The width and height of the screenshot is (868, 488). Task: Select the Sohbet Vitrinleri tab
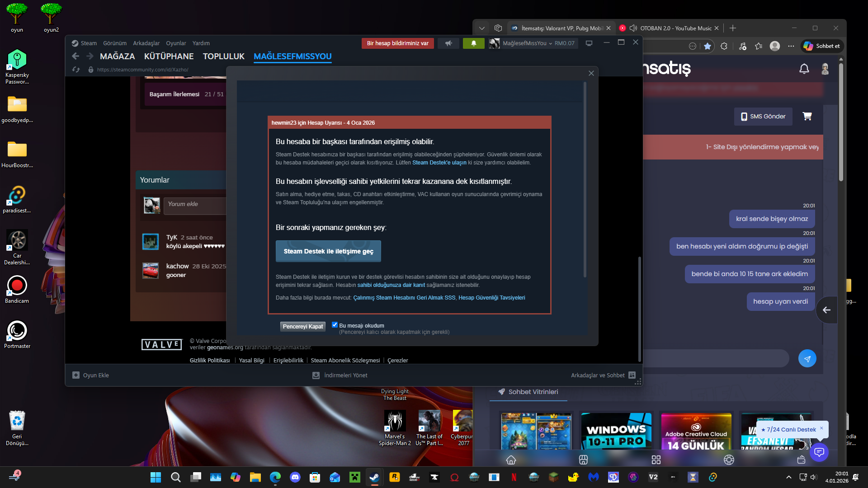pos(528,392)
